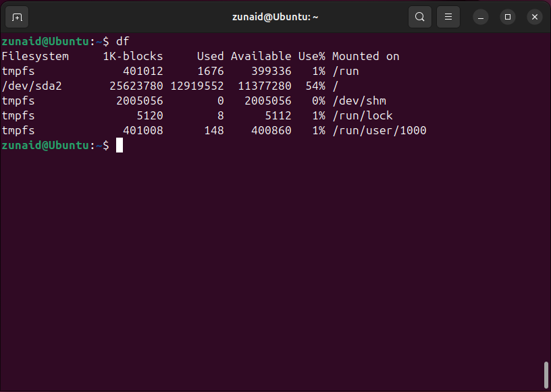Click the 25623780 block count
The width and height of the screenshot is (551, 392).
[136, 86]
